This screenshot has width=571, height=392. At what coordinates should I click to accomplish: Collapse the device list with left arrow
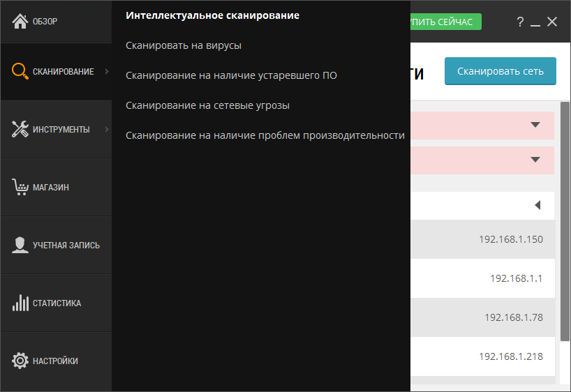point(537,205)
